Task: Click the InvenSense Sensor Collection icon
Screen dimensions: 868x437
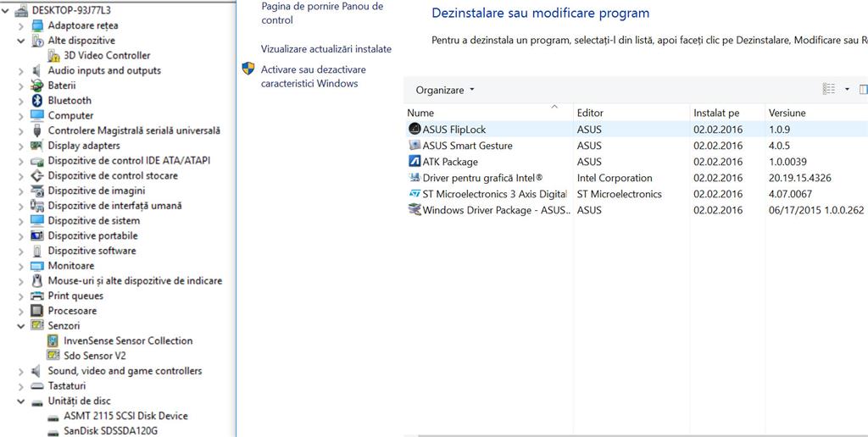Action: 53,340
